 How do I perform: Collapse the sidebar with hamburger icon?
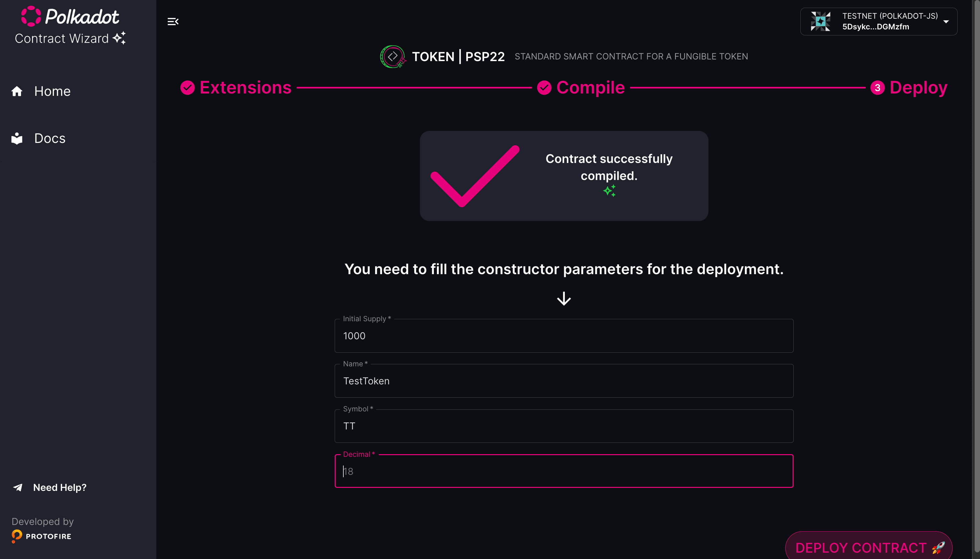[173, 21]
